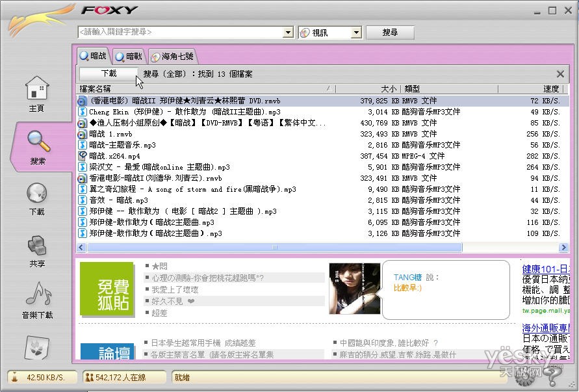Screen dimensions: 579x392
Task: Select the ◆渔人压制小組原创◆ file row
Action: [322, 123]
